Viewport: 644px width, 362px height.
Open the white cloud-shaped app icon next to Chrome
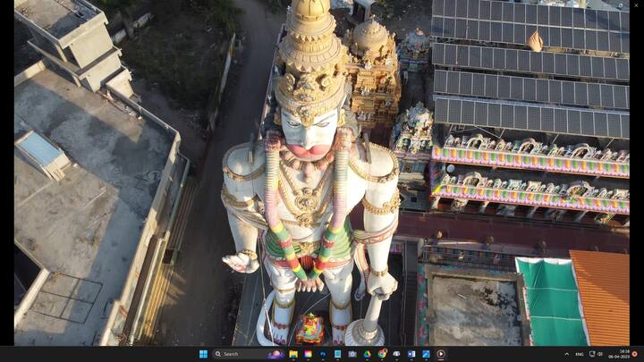tap(396, 354)
